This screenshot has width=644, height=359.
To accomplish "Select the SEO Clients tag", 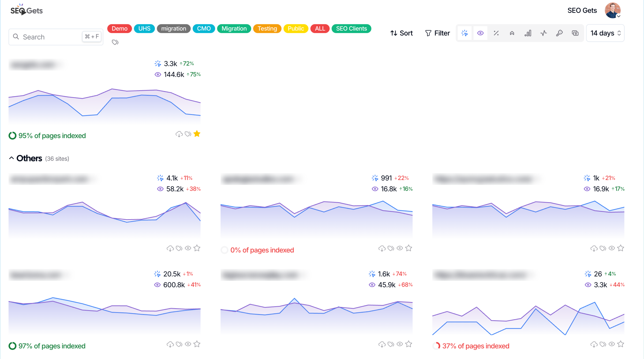I will [x=351, y=28].
